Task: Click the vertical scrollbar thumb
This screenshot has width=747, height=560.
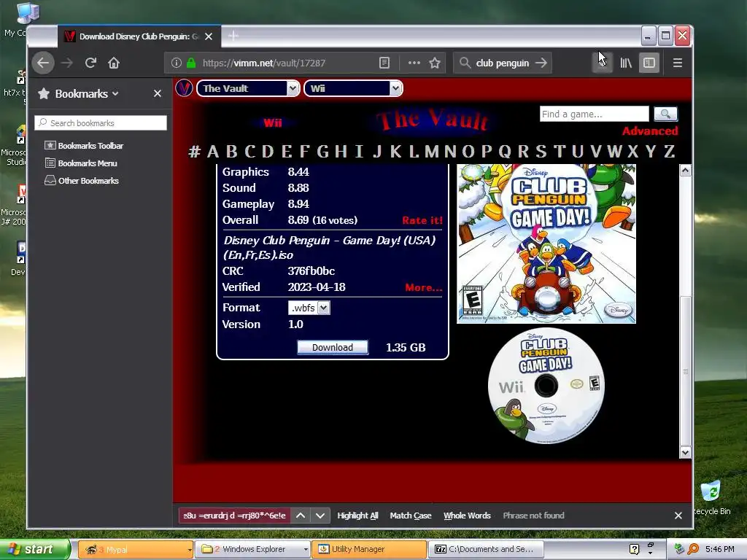Action: click(x=685, y=371)
